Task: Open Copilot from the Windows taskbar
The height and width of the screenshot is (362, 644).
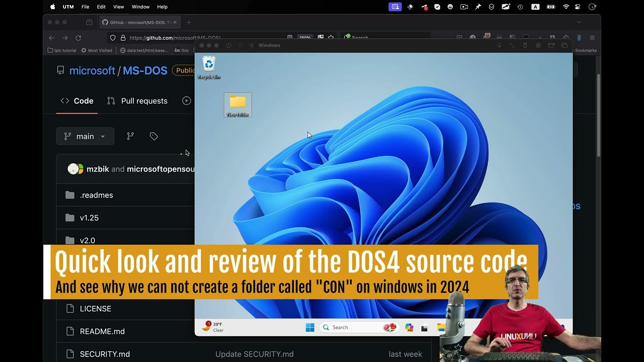Action: coord(409,328)
